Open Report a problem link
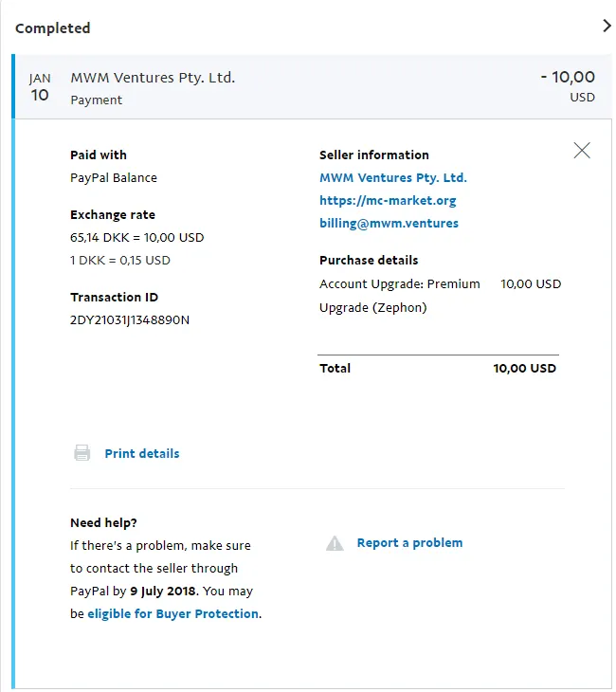The image size is (616, 692). click(410, 543)
